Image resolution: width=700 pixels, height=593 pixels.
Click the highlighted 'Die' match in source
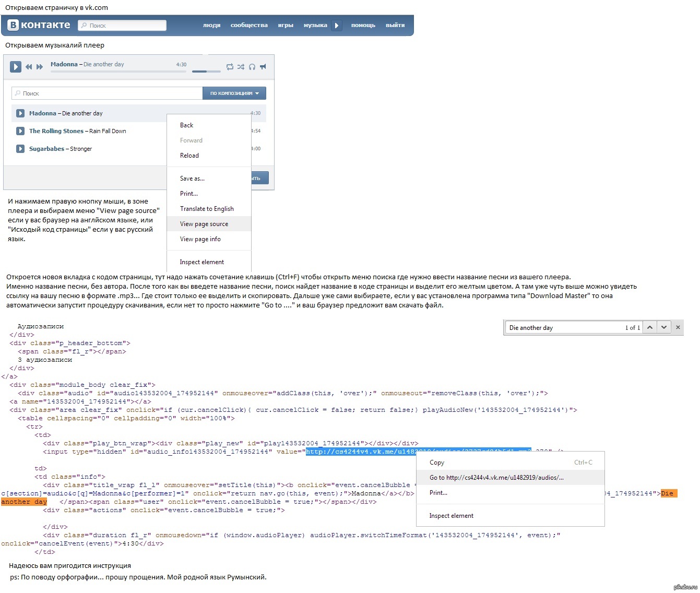668,493
